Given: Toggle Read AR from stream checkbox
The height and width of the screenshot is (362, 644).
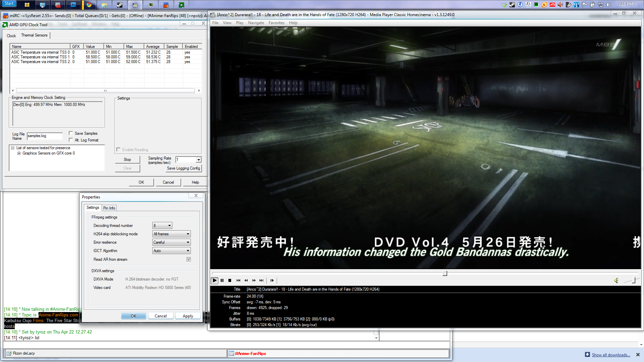Looking at the screenshot, I should coord(189,259).
